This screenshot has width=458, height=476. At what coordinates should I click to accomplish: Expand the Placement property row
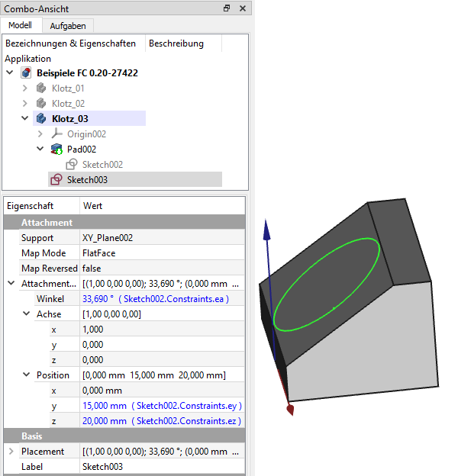pyautogui.click(x=10, y=452)
